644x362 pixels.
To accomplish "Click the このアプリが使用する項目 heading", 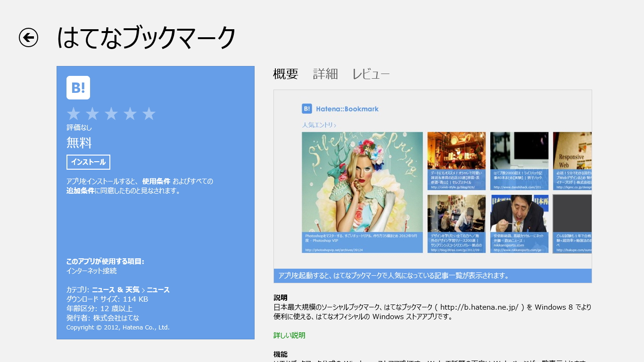I will [x=105, y=262].
